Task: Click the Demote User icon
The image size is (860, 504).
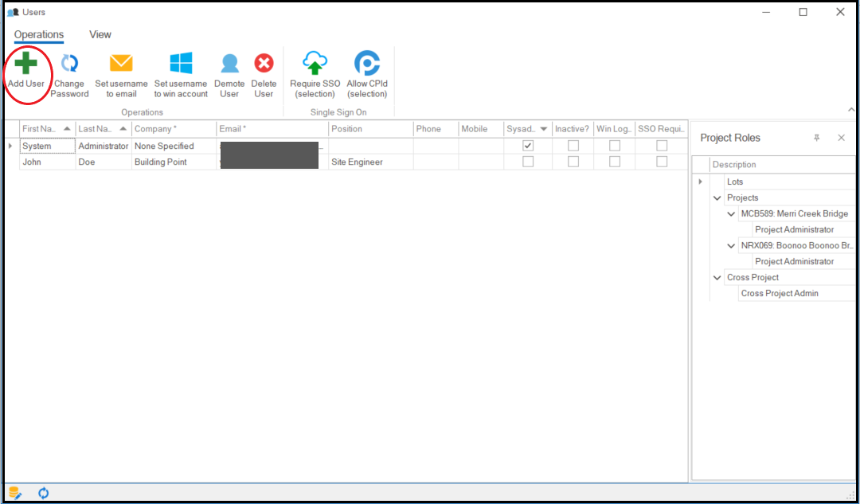Action: click(229, 64)
